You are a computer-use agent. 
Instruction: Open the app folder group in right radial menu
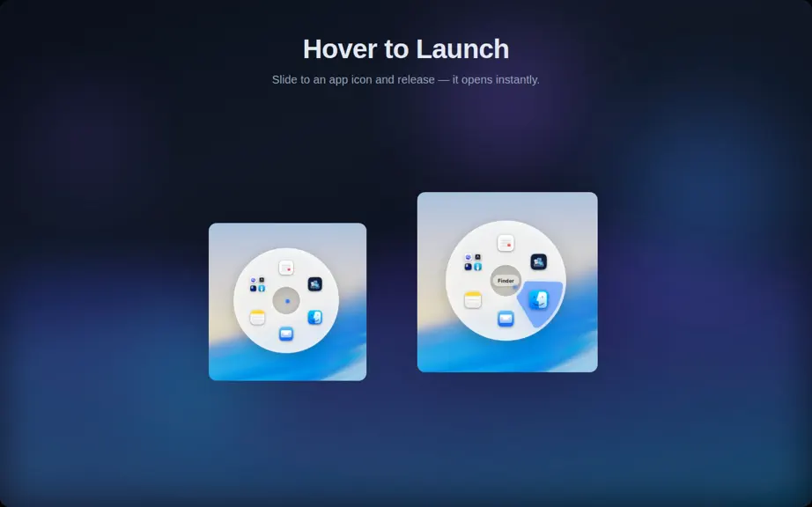[473, 261]
